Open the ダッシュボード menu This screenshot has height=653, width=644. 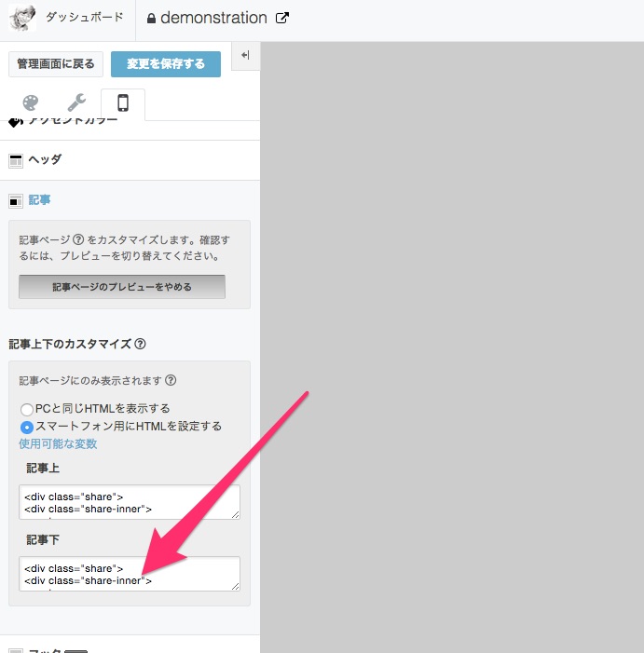[x=85, y=17]
